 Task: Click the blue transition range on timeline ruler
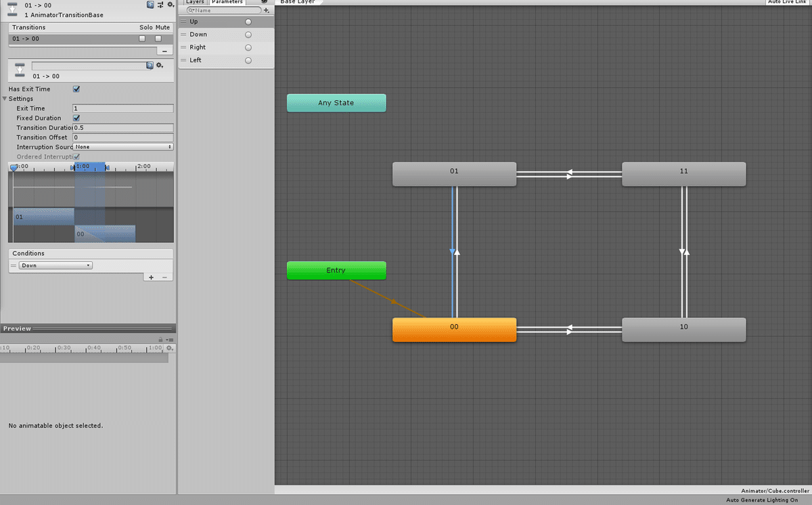click(x=89, y=167)
